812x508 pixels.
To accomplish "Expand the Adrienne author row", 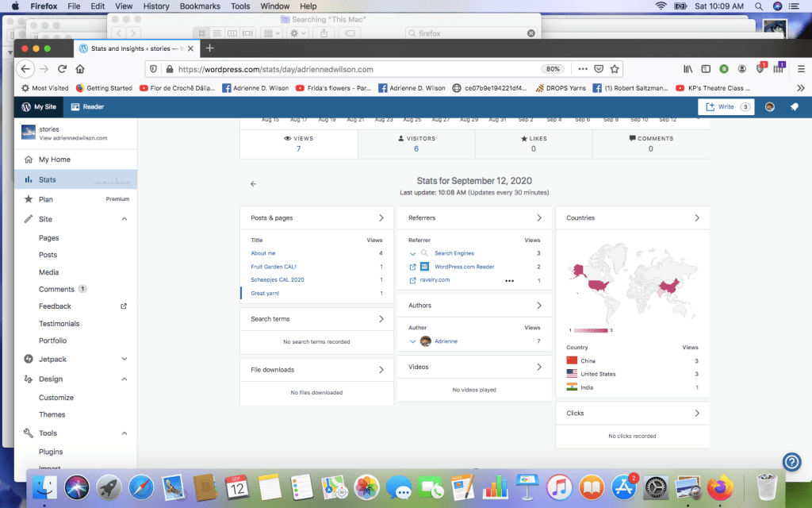I will [412, 341].
